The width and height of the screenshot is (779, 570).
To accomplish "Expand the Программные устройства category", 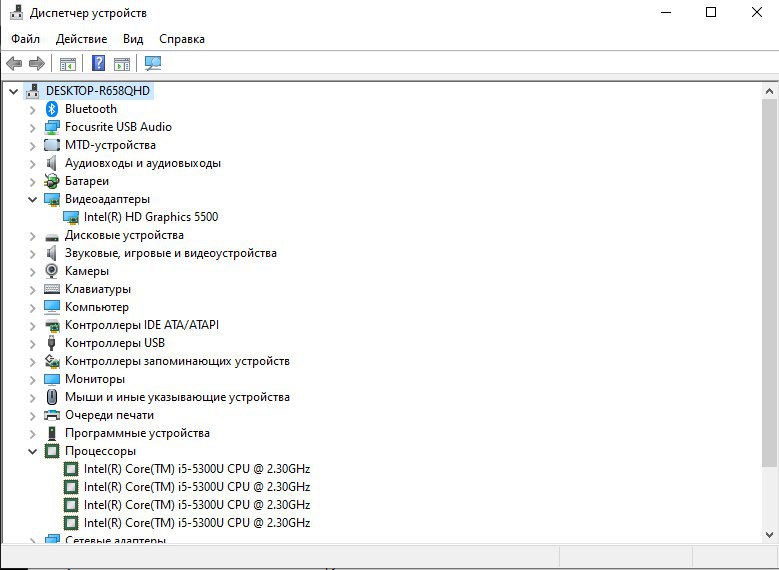I will [32, 434].
